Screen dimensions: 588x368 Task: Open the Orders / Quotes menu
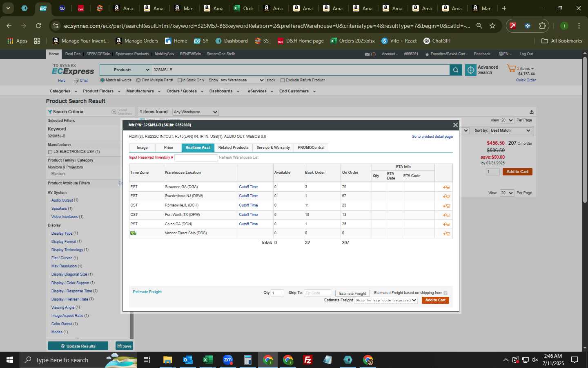click(x=185, y=91)
